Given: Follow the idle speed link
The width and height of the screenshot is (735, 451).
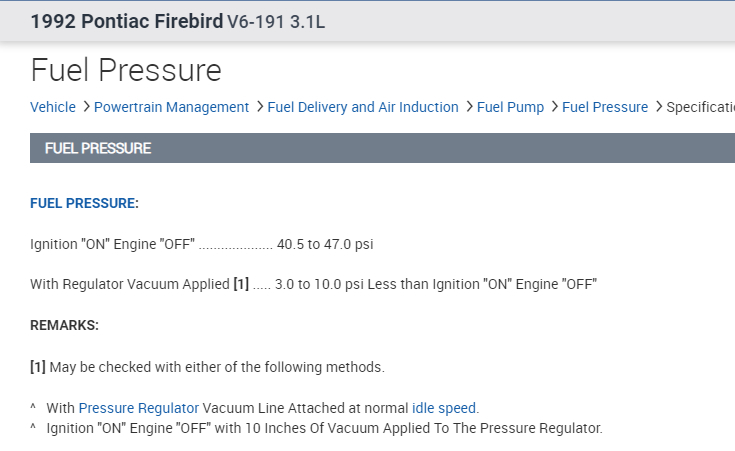Looking at the screenshot, I should (x=445, y=408).
